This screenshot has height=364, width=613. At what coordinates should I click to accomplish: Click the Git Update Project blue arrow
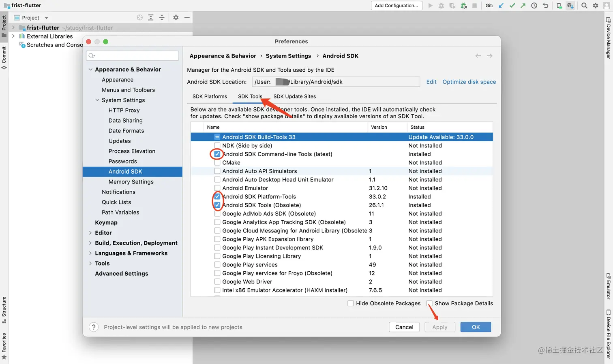click(x=501, y=6)
